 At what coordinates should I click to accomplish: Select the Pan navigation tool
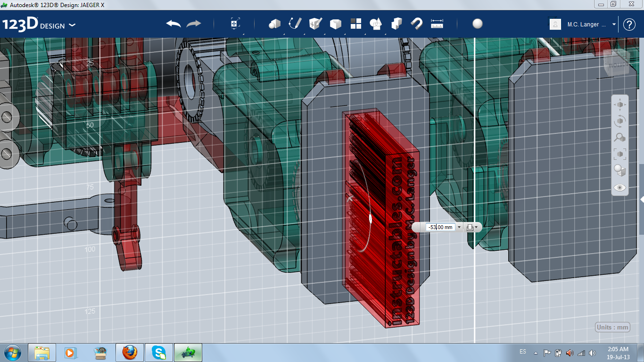click(620, 104)
